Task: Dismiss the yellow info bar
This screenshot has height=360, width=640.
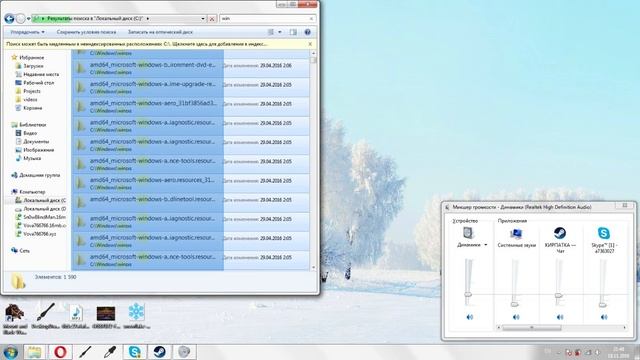Action: pos(310,44)
